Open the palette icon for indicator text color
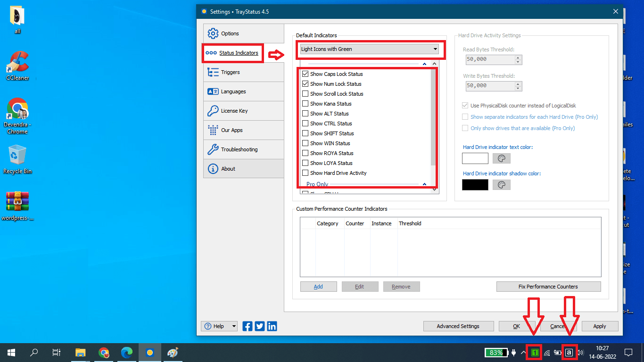The width and height of the screenshot is (644, 362). [x=501, y=158]
